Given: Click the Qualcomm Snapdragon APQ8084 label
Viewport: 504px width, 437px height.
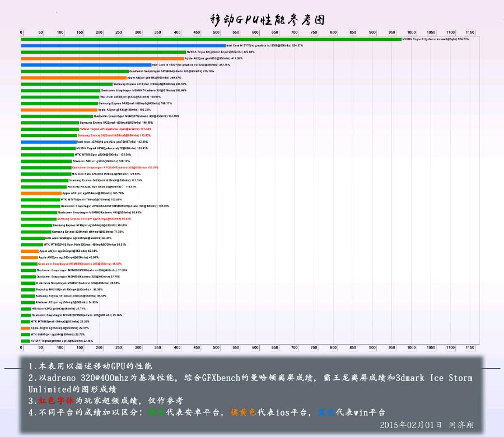Looking at the screenshot, I should pyautogui.click(x=172, y=71).
